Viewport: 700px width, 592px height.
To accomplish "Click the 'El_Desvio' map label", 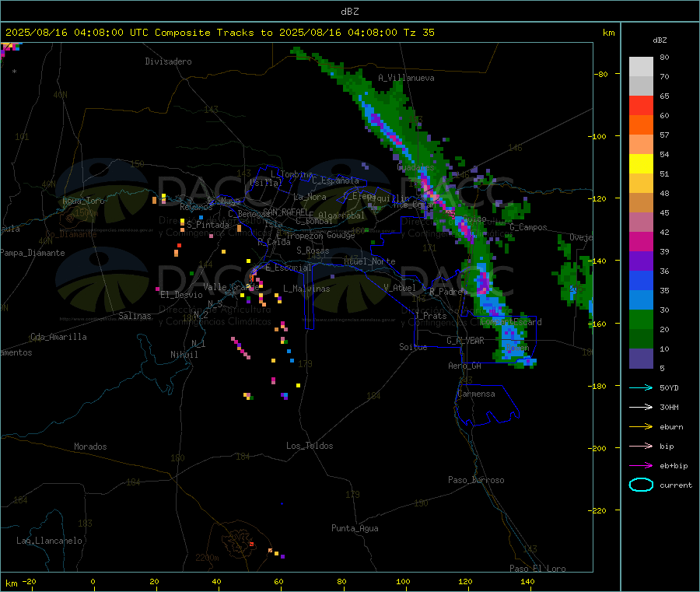I will click(181, 295).
